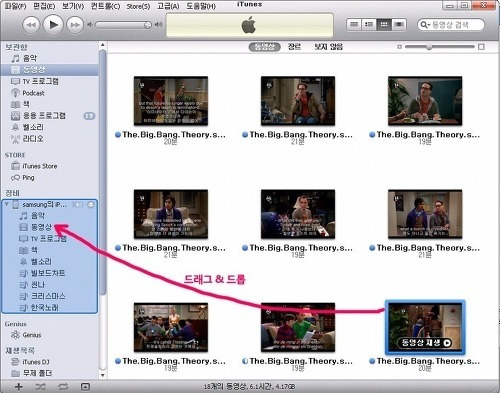Open the 파일(F) menu

[x=15, y=6]
